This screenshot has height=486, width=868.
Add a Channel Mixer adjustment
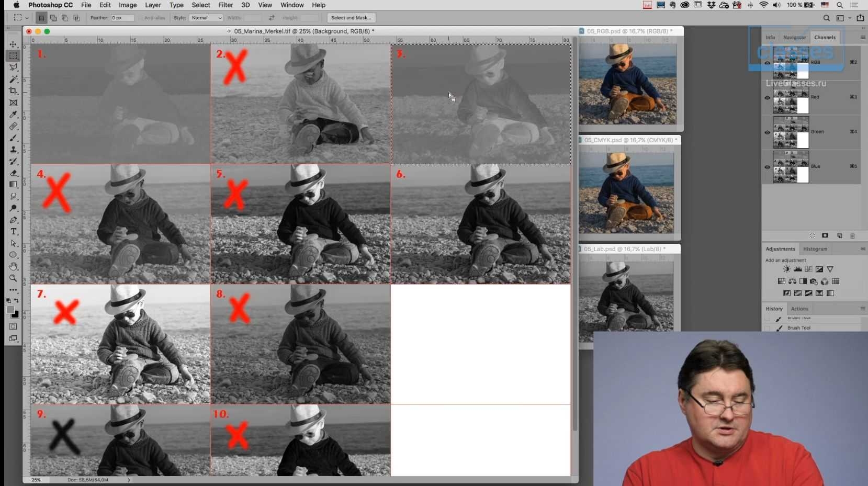coord(825,281)
